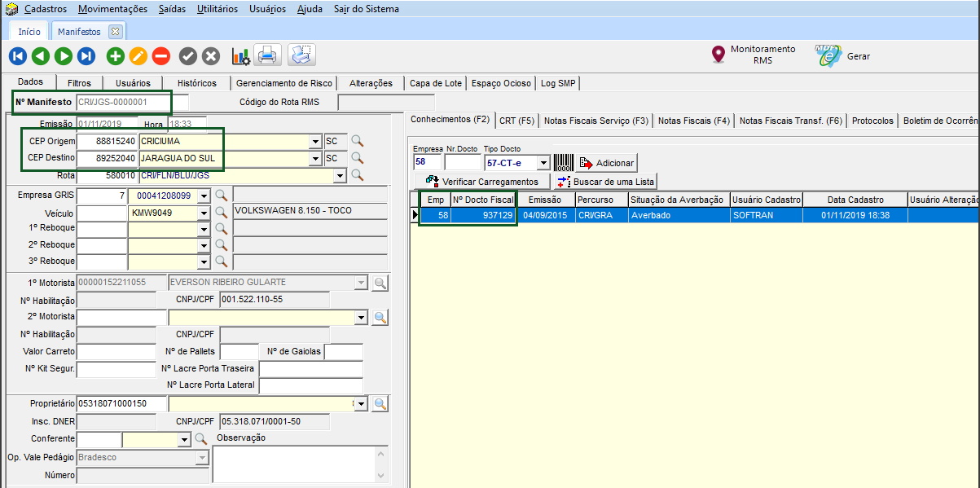Expand the Tipo Docto dropdown
The image size is (980, 488).
point(543,164)
